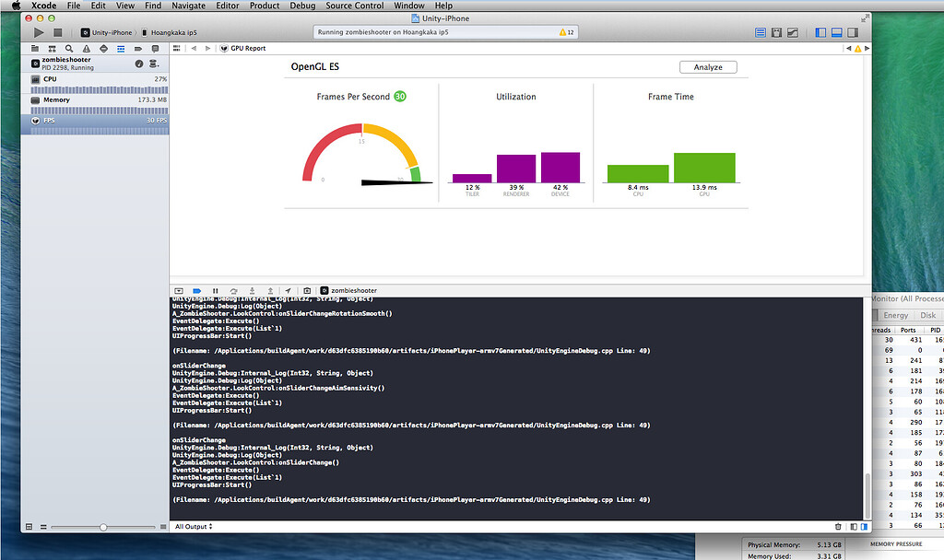Open the Find navigator magnifier icon
This screenshot has width=944, height=560.
click(69, 48)
